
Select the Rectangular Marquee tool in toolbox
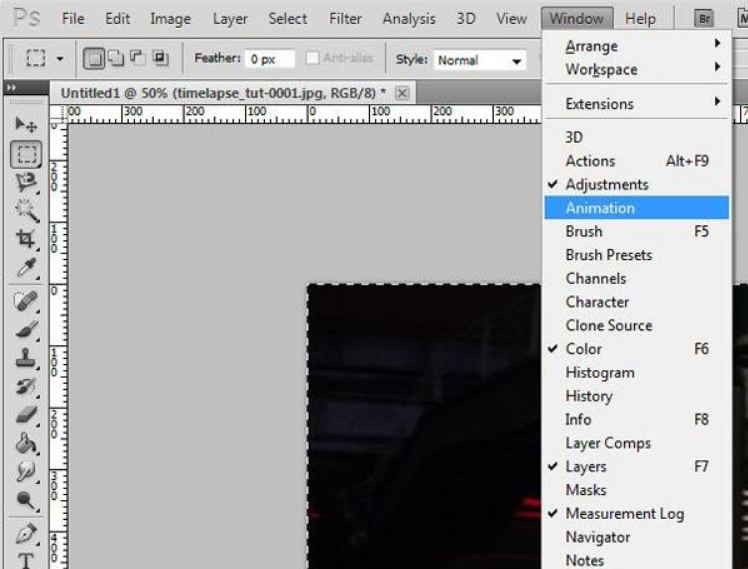26,154
